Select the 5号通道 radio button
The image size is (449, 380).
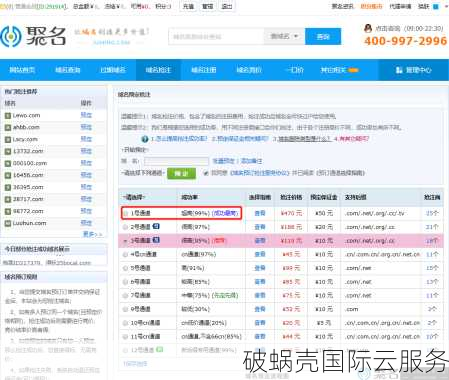pyautogui.click(x=126, y=268)
